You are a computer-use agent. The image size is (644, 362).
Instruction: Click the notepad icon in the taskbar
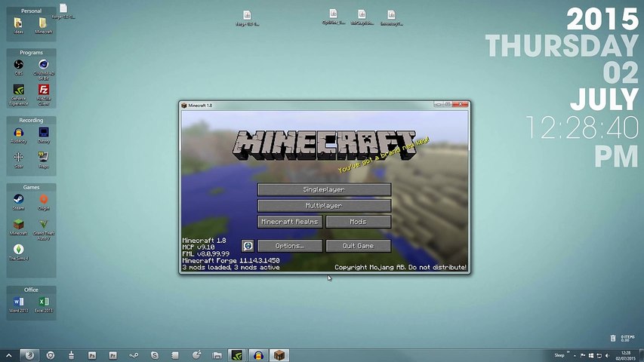coord(175,355)
